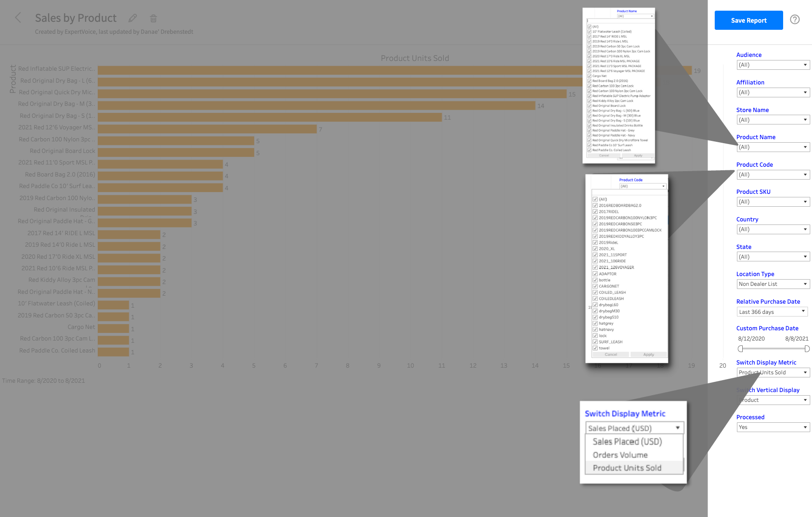Go back using the left arrow icon
This screenshot has width=812, height=517.
pyautogui.click(x=18, y=18)
